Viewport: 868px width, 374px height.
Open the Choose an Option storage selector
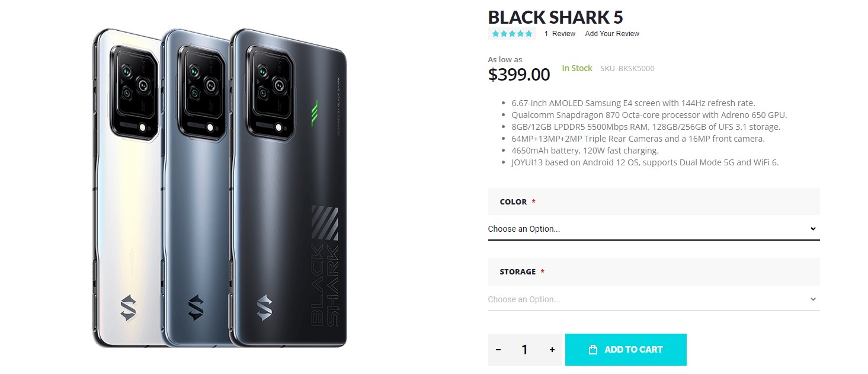tap(652, 299)
